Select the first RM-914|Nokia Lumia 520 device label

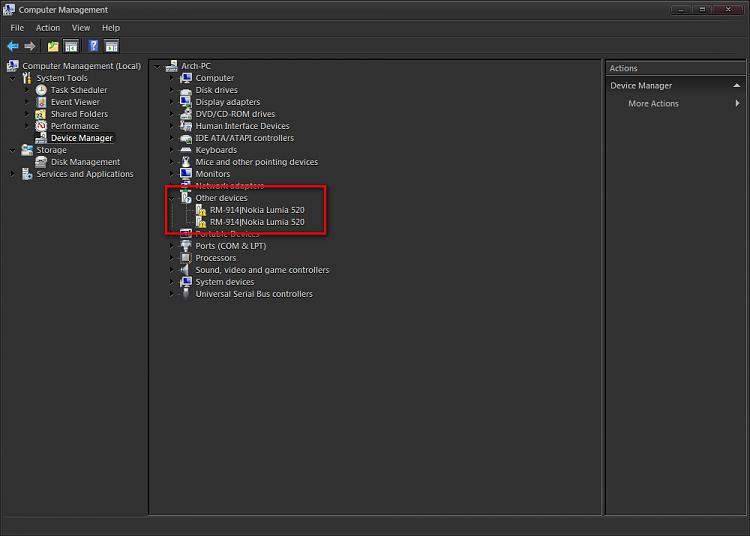click(x=257, y=210)
